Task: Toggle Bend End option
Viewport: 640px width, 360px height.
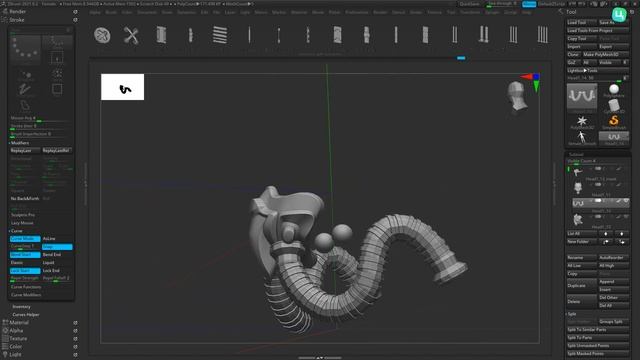Action: point(57,255)
